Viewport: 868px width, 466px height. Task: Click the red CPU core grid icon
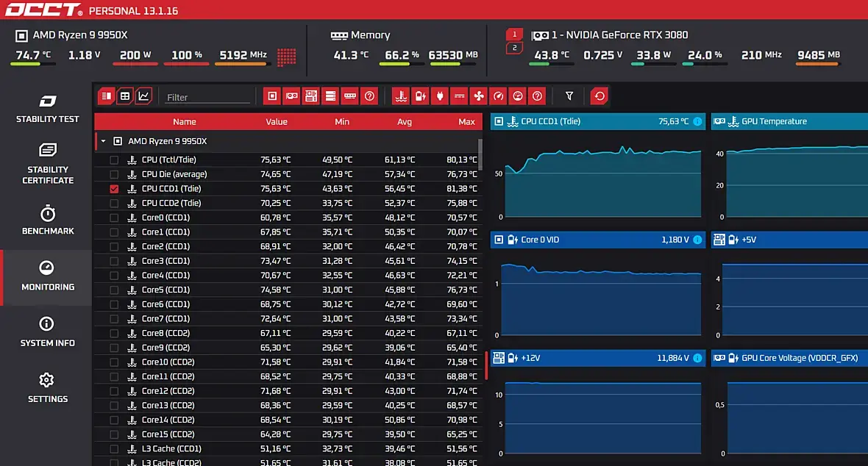[286, 57]
